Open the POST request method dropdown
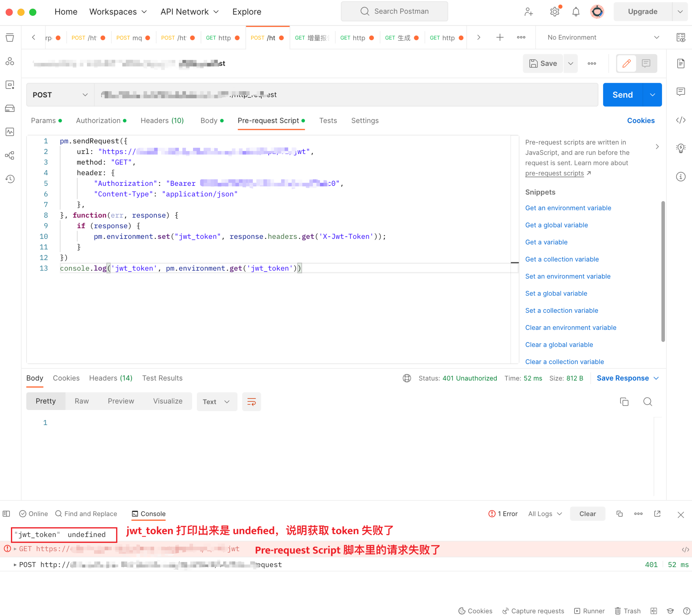The image size is (692, 616). click(59, 94)
